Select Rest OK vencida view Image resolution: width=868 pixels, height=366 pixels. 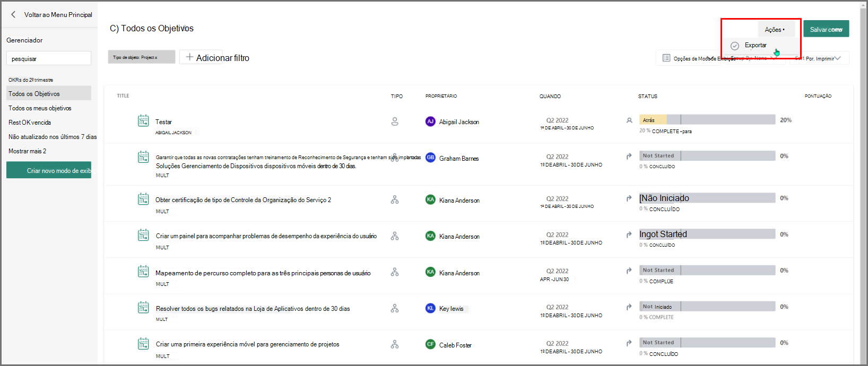[30, 123]
